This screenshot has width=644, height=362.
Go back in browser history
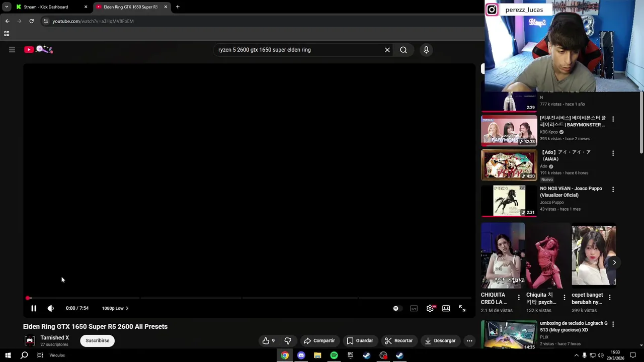pos(7,21)
